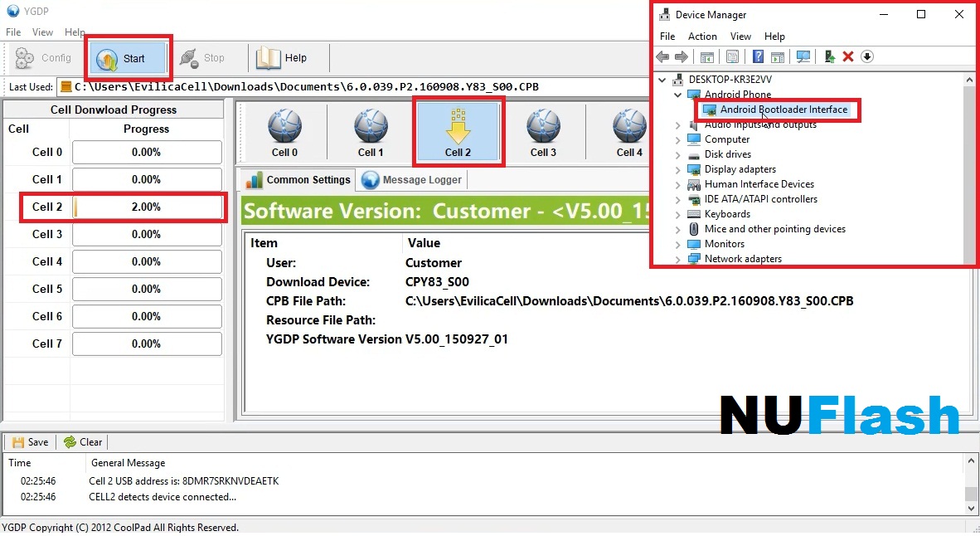This screenshot has height=536, width=980.
Task: Select the Monitors tree item label
Action: [725, 244]
